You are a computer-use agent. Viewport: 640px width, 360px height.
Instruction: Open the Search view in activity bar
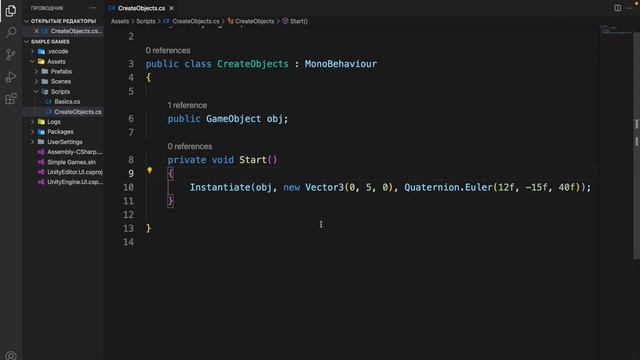pos(11,32)
